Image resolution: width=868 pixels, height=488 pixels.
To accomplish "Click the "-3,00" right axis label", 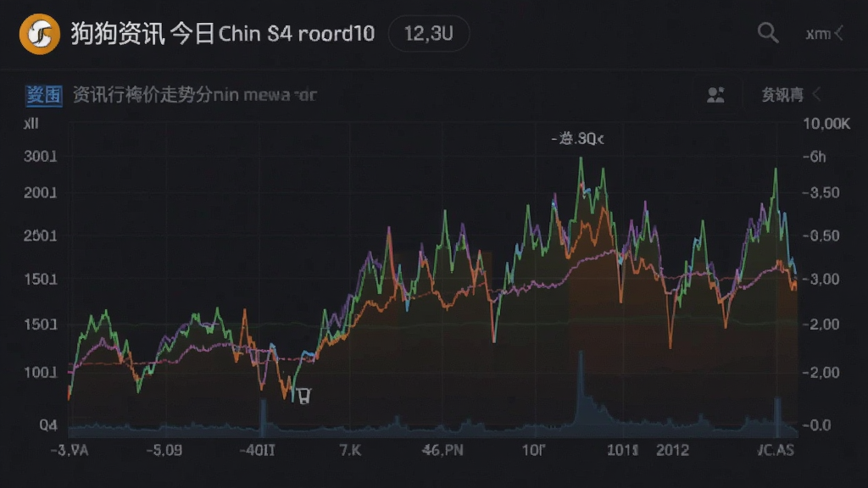I will [x=821, y=280].
